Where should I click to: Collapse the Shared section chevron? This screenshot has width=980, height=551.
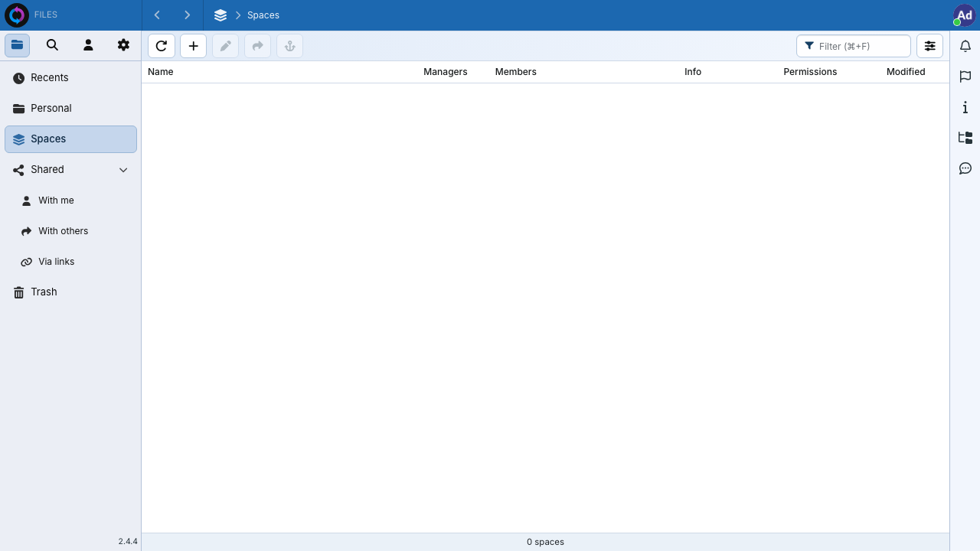point(123,170)
